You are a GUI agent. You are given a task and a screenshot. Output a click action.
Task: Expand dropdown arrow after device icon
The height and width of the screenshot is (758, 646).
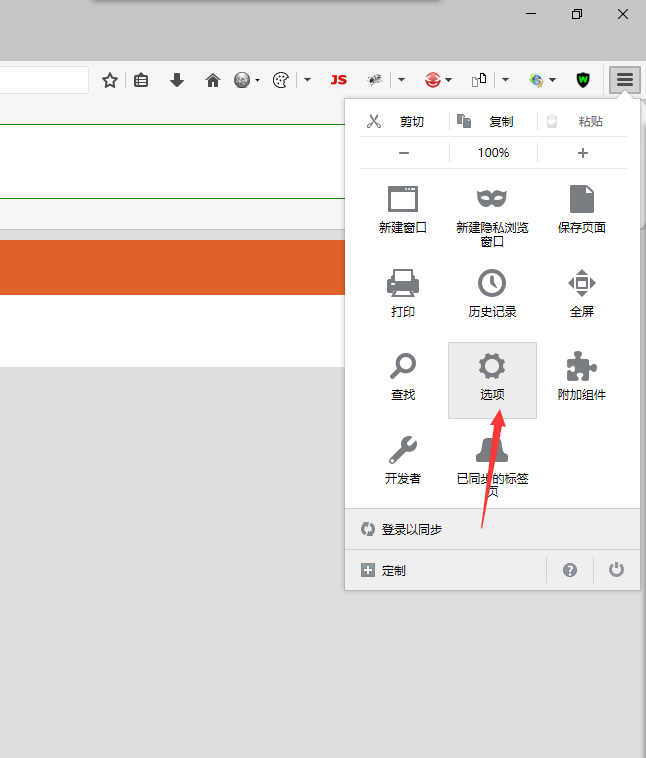(505, 80)
